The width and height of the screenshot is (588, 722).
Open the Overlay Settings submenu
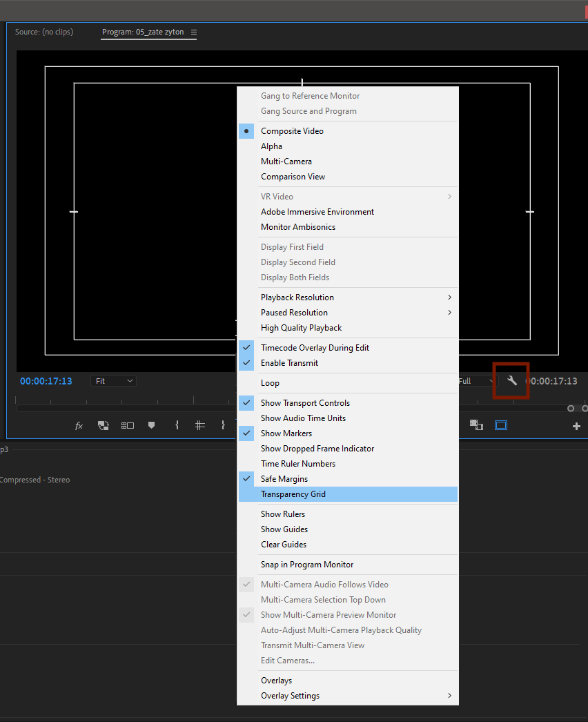point(290,695)
